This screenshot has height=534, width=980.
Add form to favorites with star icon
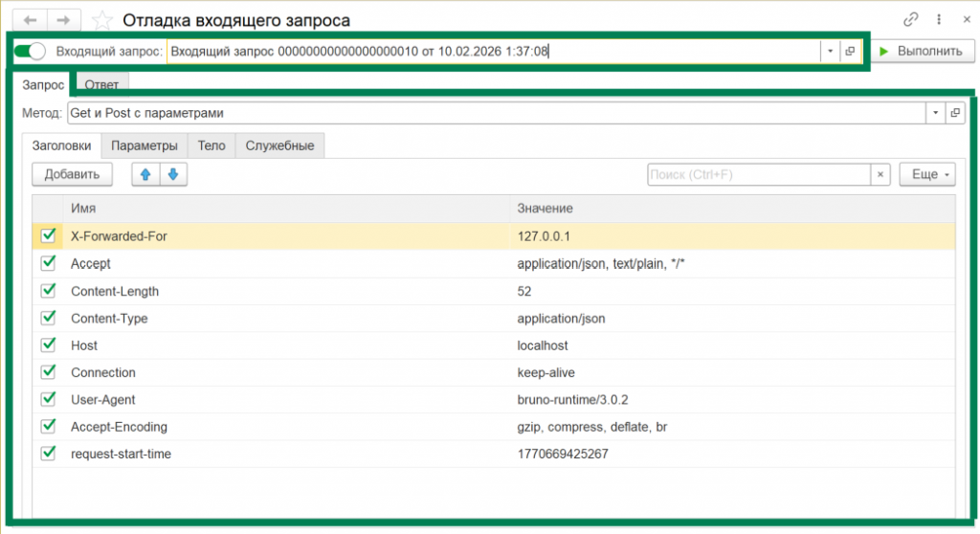[102, 20]
